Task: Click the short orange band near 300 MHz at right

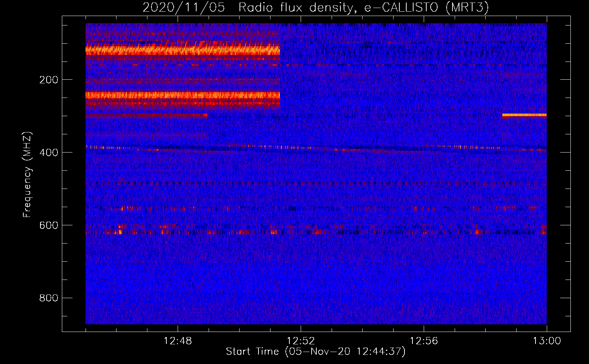Action: pos(524,115)
